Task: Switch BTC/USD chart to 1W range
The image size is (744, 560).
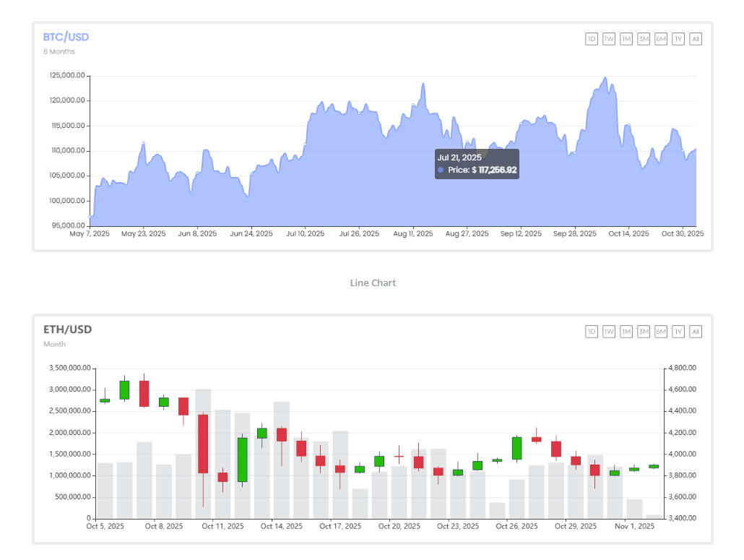Action: (609, 39)
